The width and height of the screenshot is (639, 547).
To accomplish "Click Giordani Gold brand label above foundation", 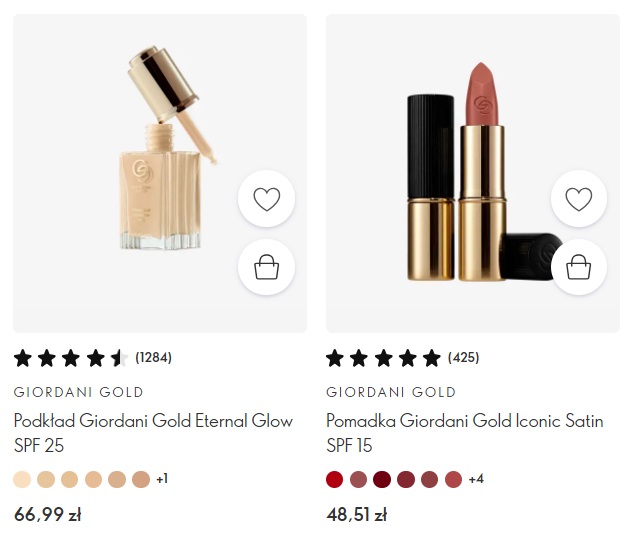I will [79, 392].
